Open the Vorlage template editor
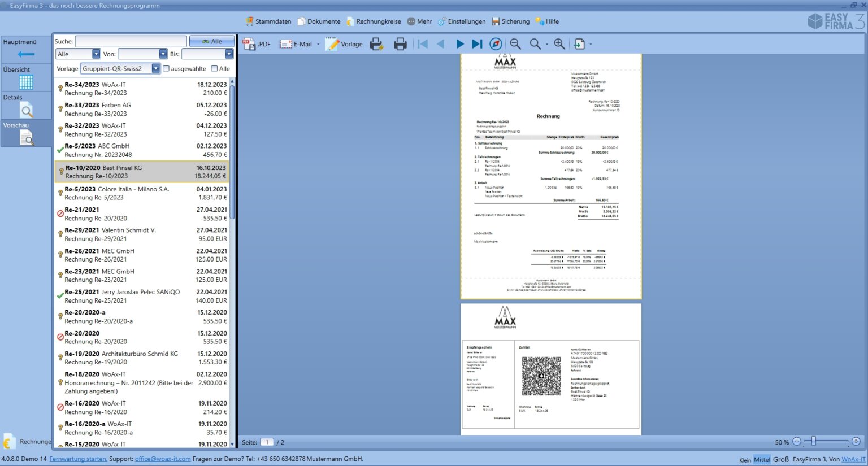Viewport: 868px width, 466px height. pyautogui.click(x=344, y=44)
